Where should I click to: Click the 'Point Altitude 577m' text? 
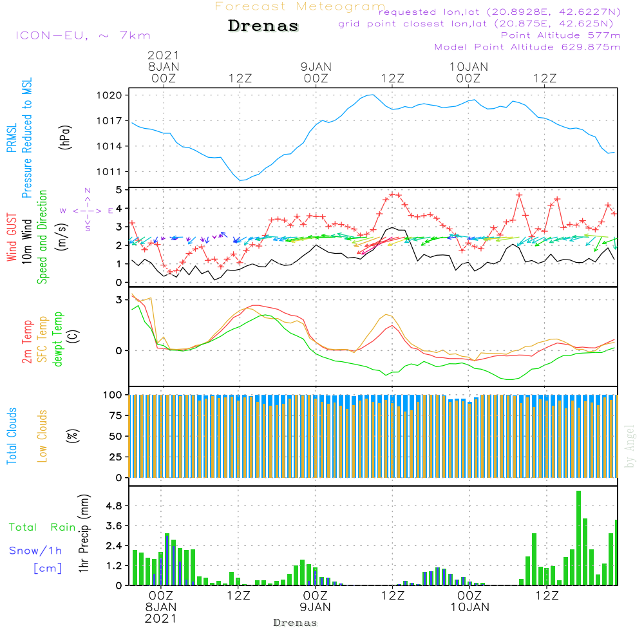pos(560,35)
